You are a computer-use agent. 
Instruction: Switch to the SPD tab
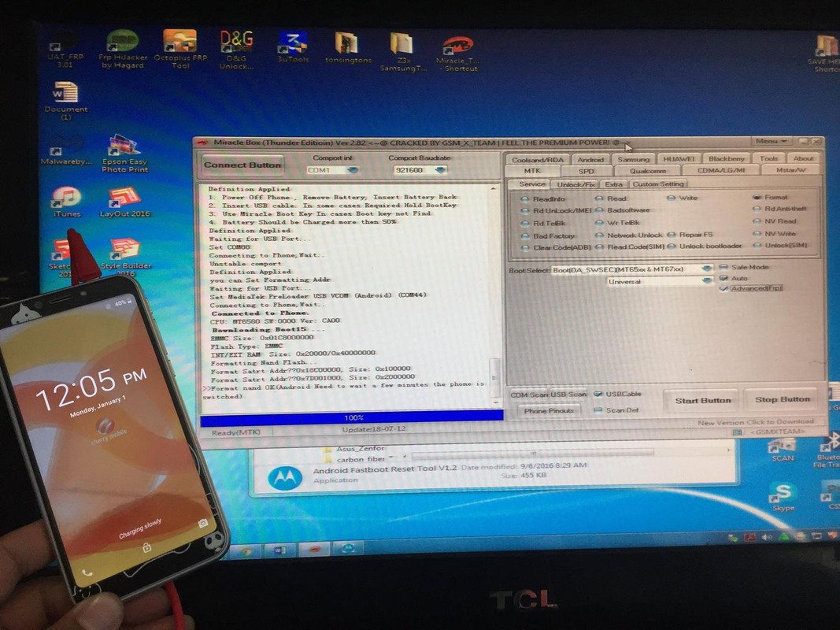586,171
